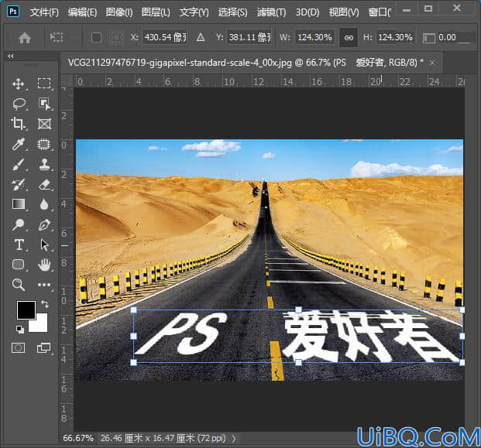The width and height of the screenshot is (481, 448).
Task: Click the transform tool preset icon
Action: pyautogui.click(x=57, y=37)
